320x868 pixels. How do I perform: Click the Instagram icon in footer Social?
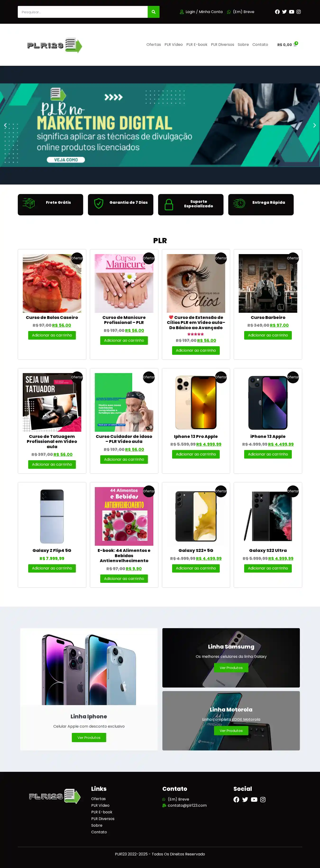pos(263,799)
